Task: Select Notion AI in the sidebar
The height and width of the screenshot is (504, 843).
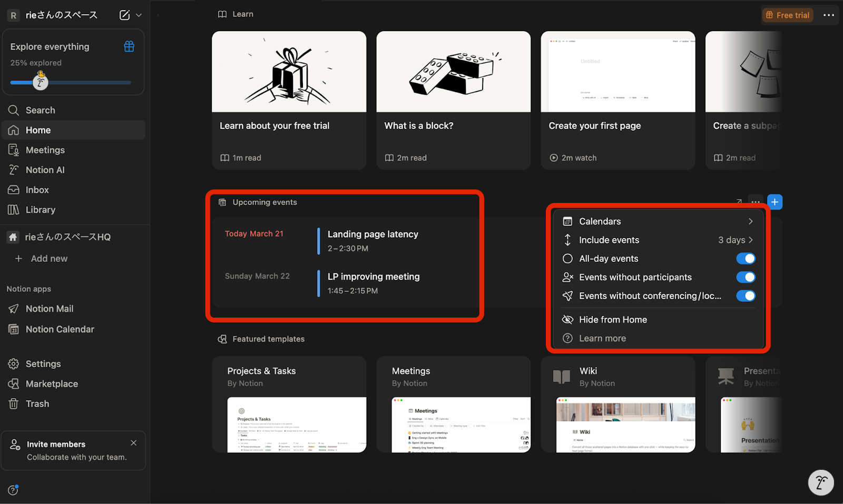Action: 44,170
